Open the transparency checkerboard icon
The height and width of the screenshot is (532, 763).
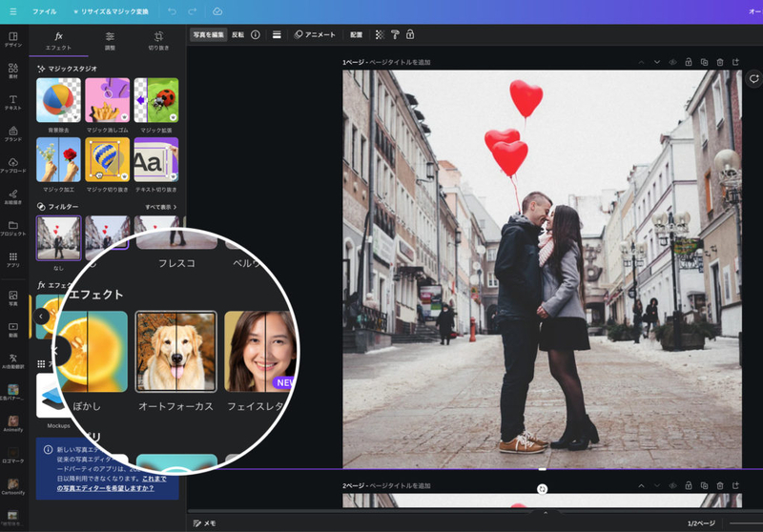click(x=380, y=34)
